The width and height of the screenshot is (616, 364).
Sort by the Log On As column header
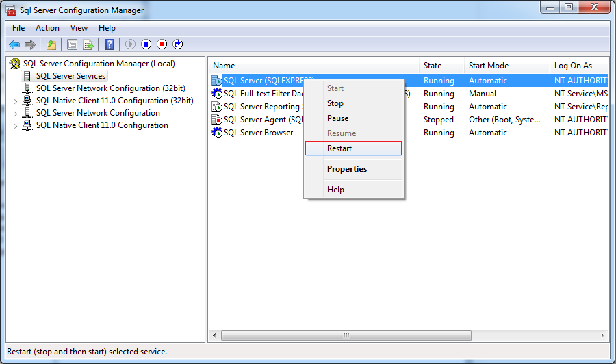(579, 66)
